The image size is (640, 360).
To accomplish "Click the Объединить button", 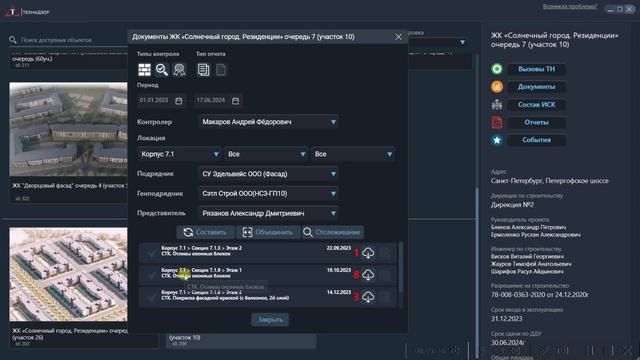I will [268, 232].
